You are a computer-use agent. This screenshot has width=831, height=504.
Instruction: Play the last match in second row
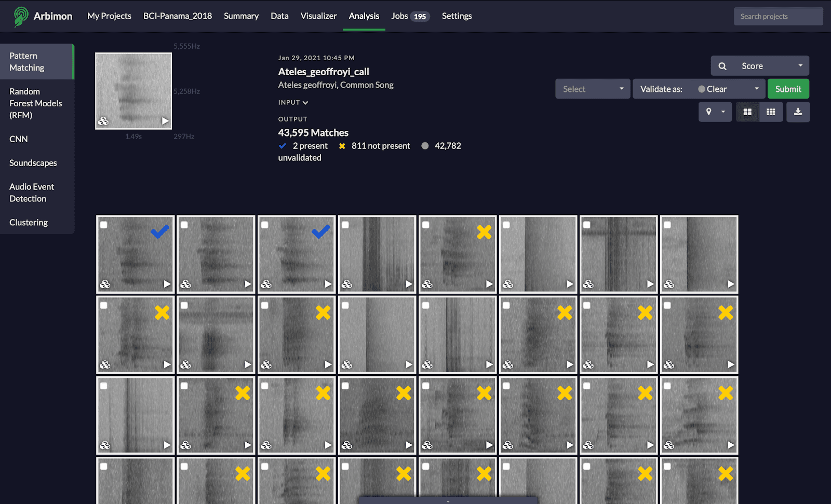[x=731, y=364]
